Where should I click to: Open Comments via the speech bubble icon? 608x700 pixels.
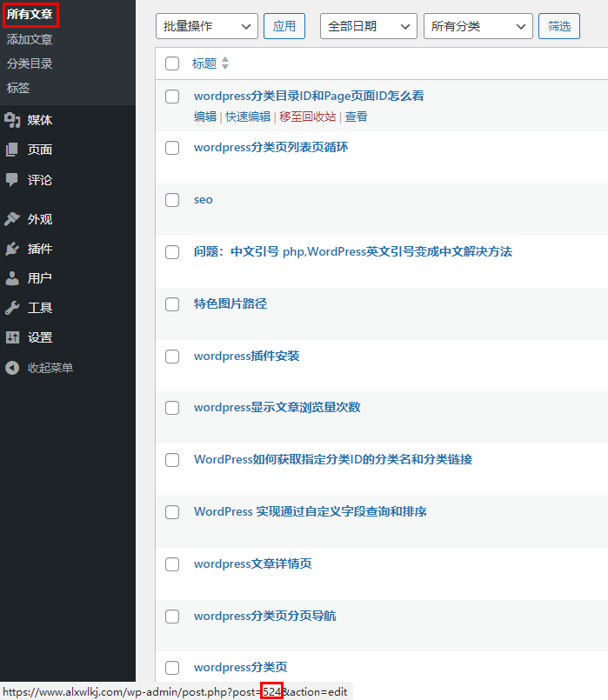coord(12,180)
